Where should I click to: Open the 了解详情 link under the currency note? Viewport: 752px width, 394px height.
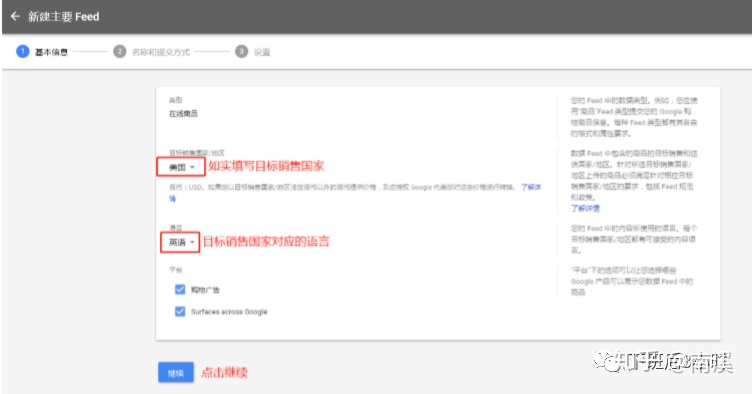click(531, 187)
